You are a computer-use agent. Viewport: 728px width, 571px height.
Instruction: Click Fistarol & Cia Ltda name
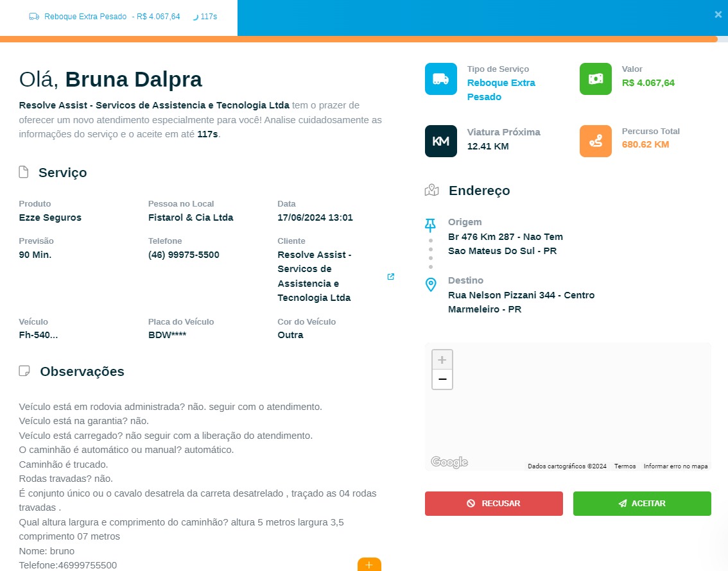pyautogui.click(x=191, y=217)
